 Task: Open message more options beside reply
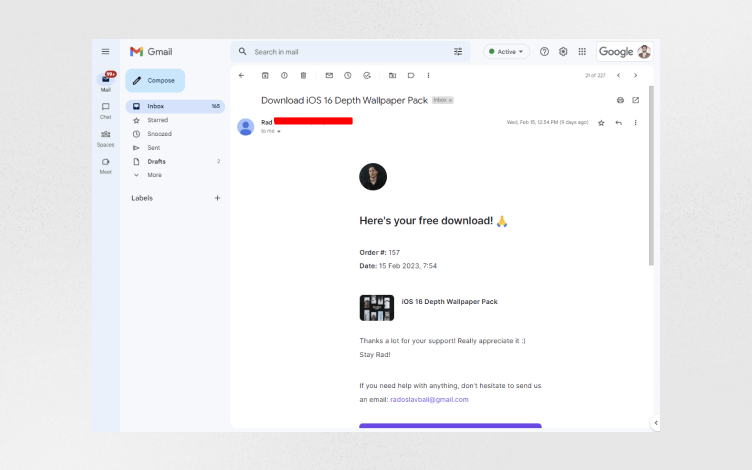pyautogui.click(x=635, y=123)
